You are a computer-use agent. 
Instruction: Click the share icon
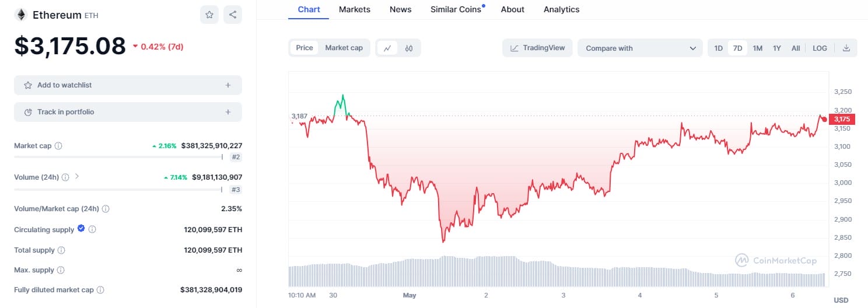click(x=233, y=15)
